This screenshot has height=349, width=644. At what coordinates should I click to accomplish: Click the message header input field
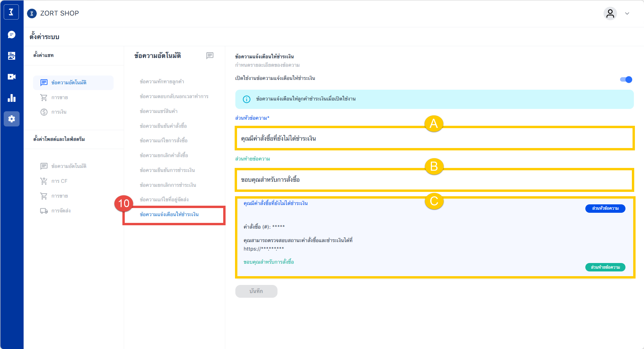pos(434,139)
